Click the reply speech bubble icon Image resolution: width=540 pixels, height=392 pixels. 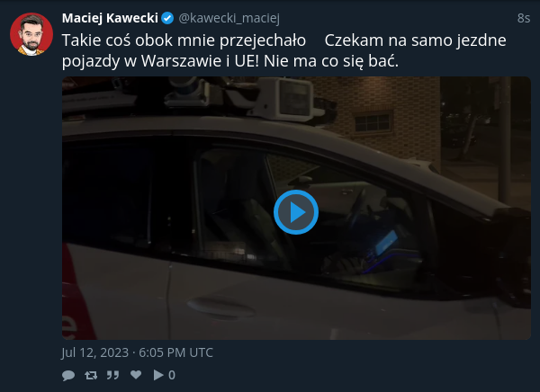68,375
